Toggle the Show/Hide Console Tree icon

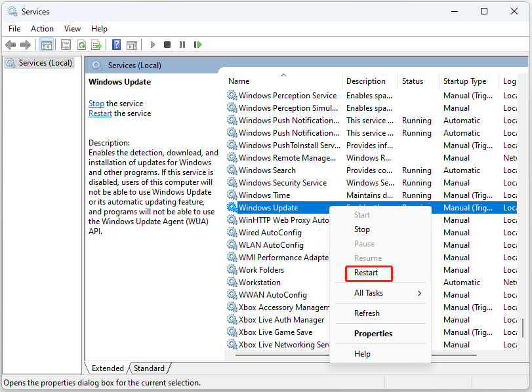46,44
